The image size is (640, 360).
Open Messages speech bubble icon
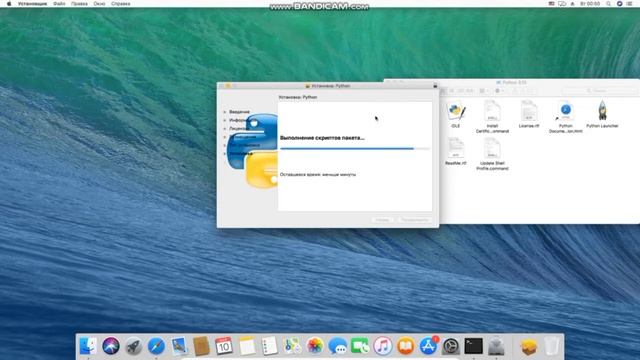pyautogui.click(x=338, y=346)
